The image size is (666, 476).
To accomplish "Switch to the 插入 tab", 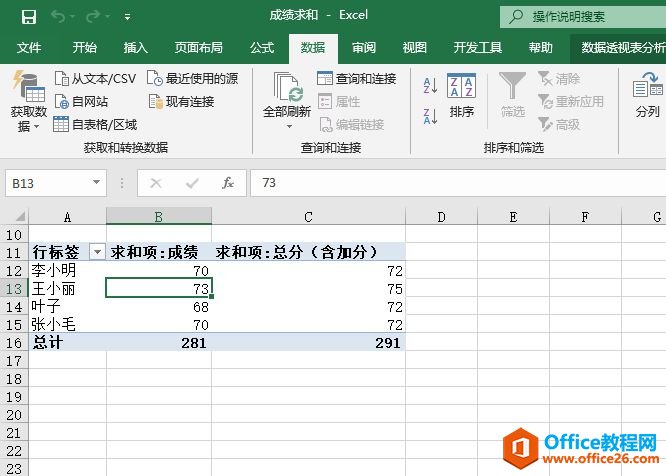I will coord(135,48).
